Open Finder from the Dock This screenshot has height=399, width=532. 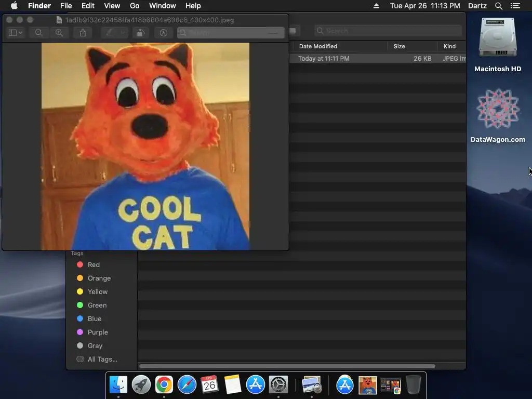(118, 384)
